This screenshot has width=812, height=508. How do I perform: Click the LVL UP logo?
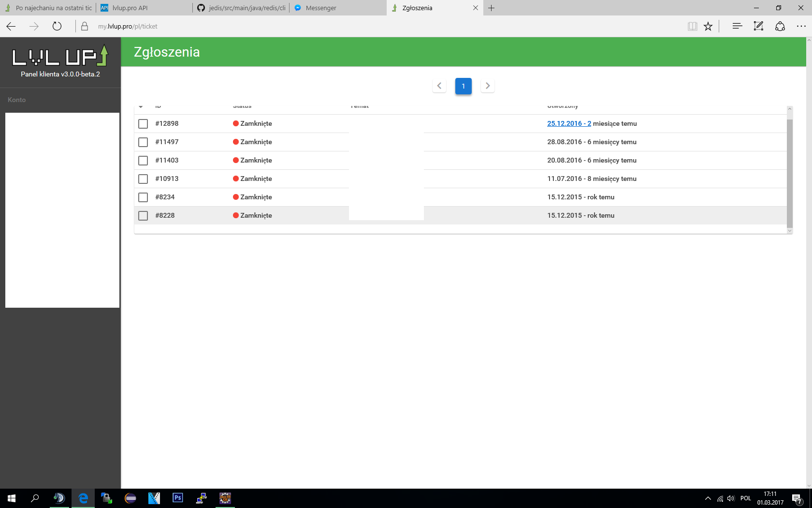[x=60, y=56]
